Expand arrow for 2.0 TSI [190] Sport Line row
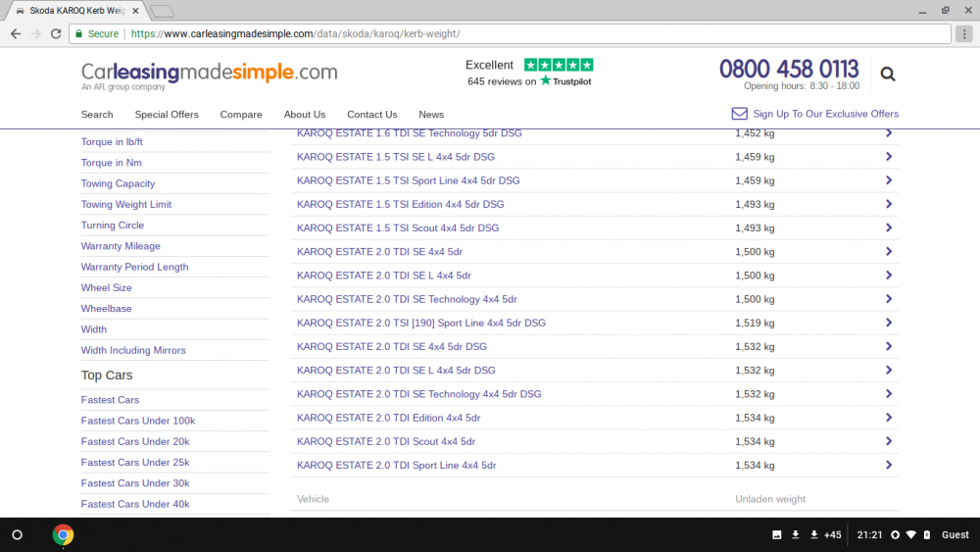This screenshot has width=980, height=552. (x=888, y=324)
